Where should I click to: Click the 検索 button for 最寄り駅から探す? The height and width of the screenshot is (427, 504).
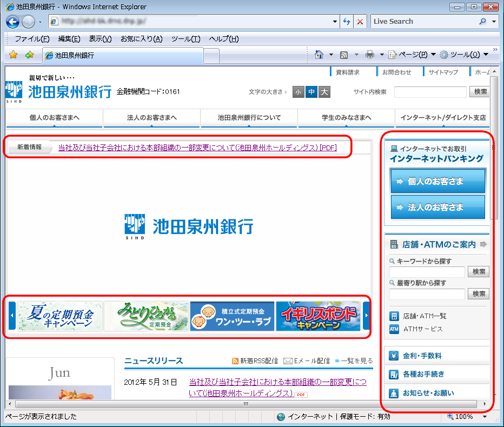point(479,294)
